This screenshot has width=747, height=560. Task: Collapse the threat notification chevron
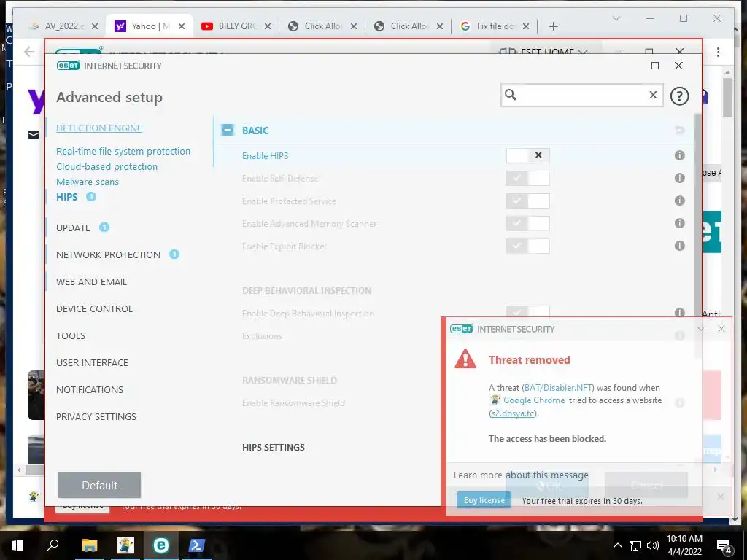coord(701,329)
